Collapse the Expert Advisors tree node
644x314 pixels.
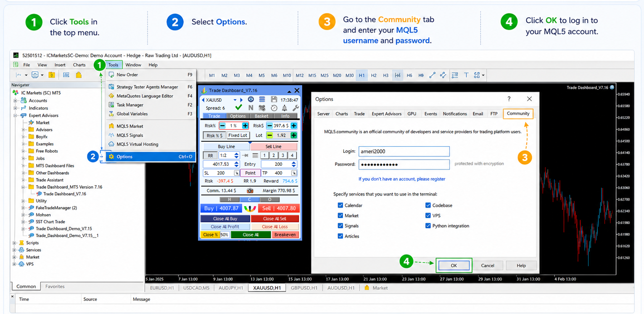(16, 115)
